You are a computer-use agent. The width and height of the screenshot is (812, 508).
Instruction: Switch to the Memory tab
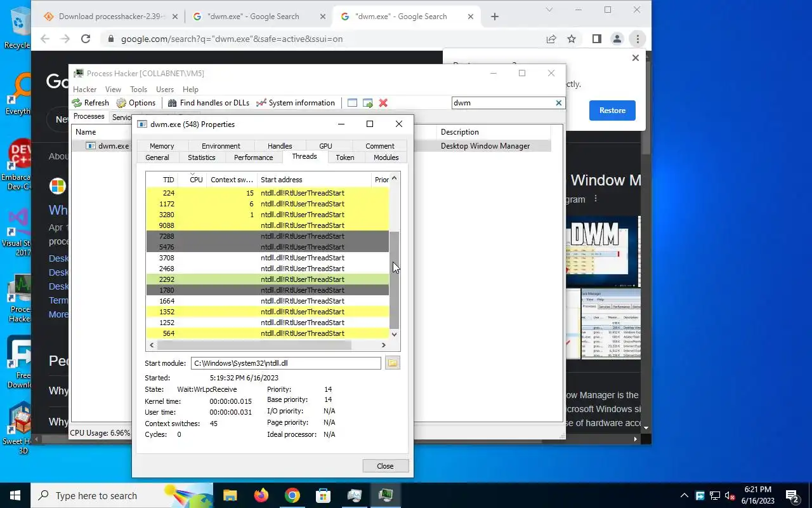[162, 146]
